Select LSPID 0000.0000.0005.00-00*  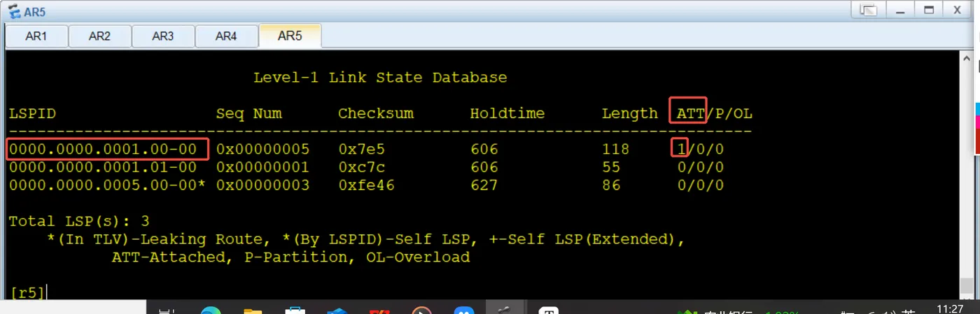point(107,185)
